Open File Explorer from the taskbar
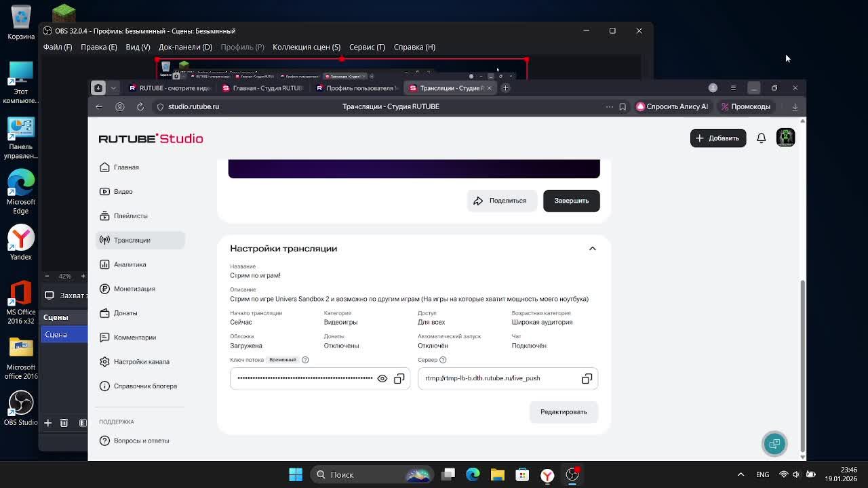The width and height of the screenshot is (868, 488). click(x=498, y=474)
